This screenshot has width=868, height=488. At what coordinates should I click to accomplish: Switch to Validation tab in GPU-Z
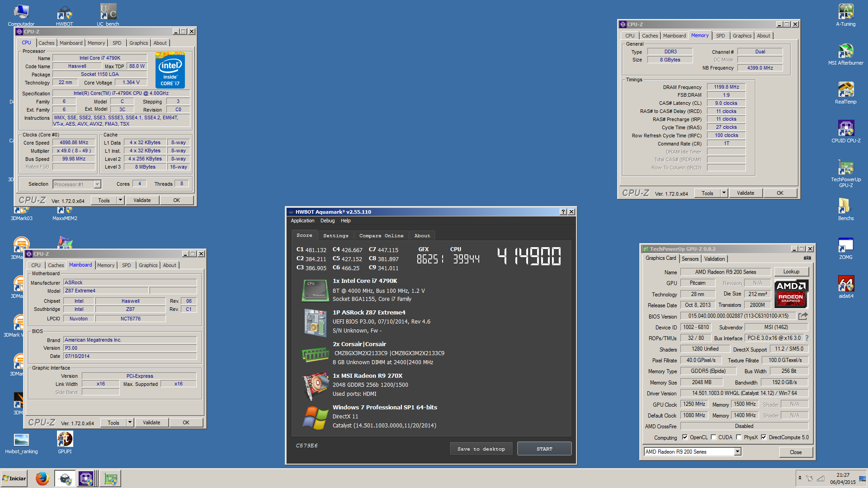click(714, 259)
